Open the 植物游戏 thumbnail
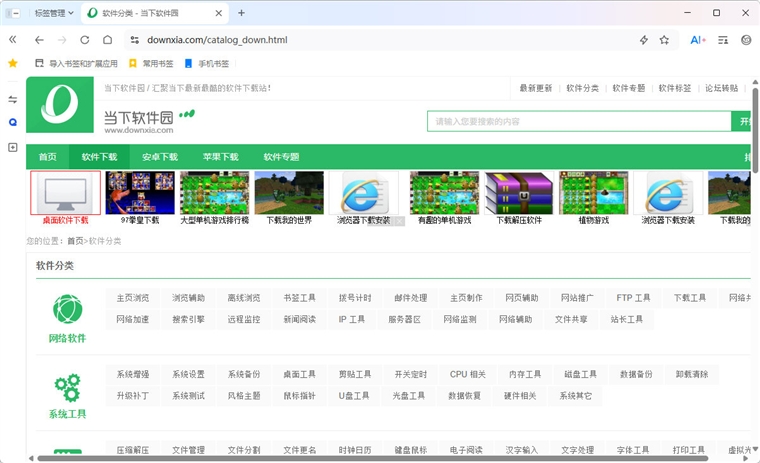The height and width of the screenshot is (463, 760). pyautogui.click(x=594, y=198)
